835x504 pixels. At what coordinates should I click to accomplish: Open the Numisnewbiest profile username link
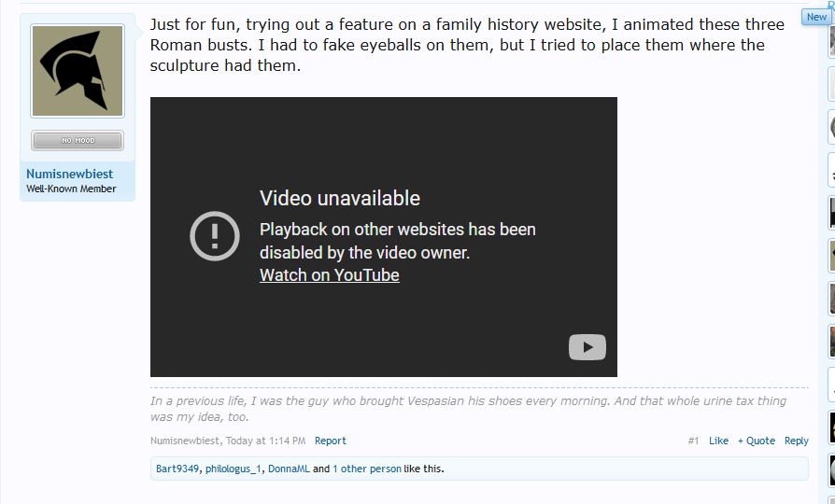tap(69, 174)
